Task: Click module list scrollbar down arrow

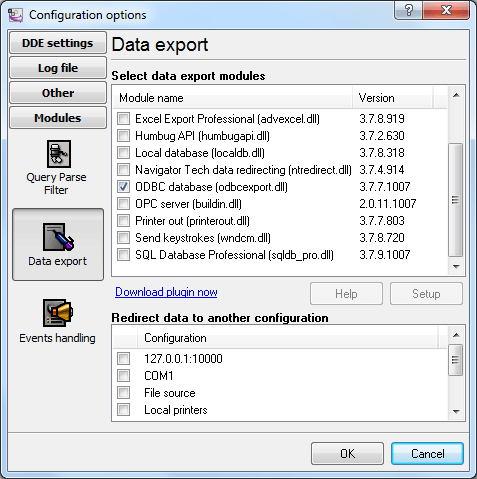Action: coord(456,267)
